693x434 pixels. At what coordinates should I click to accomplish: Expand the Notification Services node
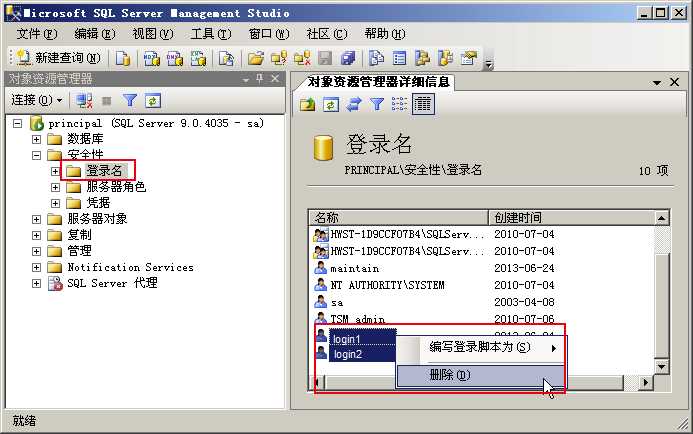[x=36, y=267]
